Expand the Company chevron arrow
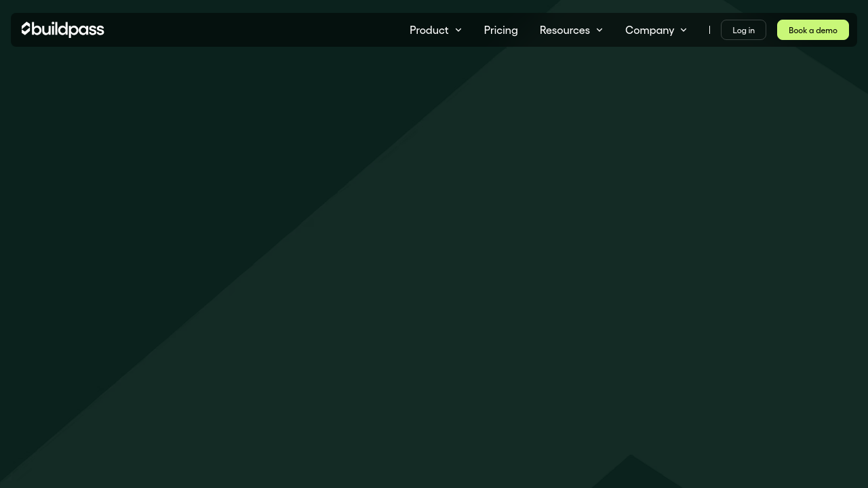This screenshot has width=868, height=488. 684,30
